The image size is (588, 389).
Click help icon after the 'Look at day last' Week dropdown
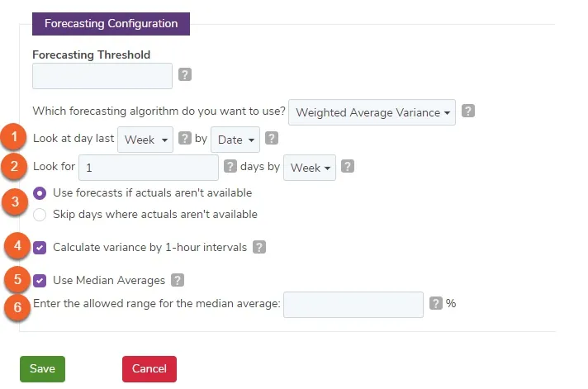click(x=184, y=138)
